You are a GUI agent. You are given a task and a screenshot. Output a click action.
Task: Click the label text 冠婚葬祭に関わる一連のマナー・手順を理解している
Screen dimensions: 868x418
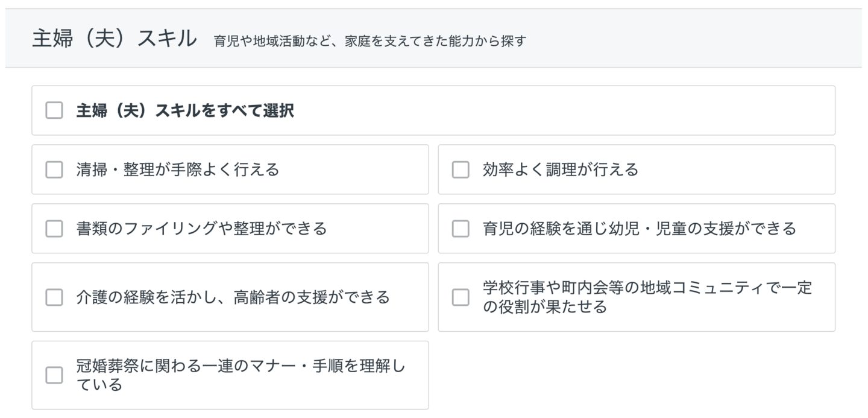coord(241,375)
